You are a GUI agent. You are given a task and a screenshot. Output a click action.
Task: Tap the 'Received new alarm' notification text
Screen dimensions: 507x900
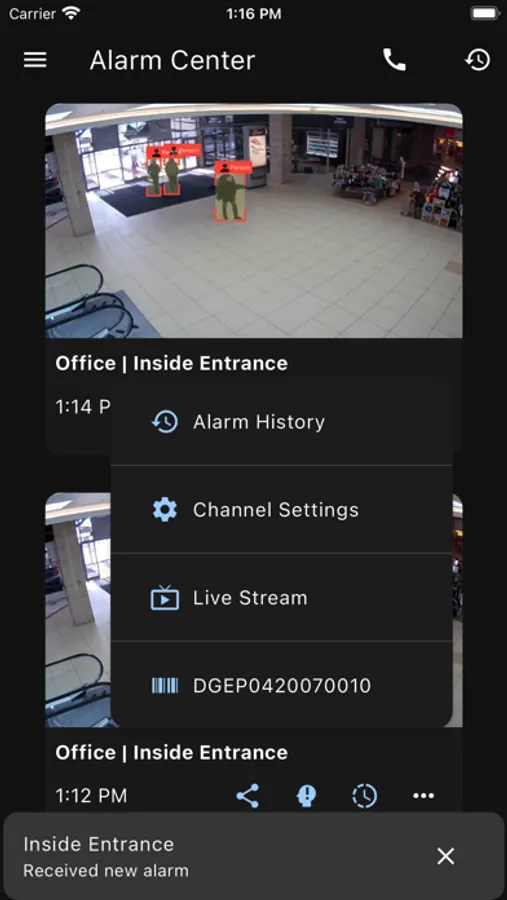[106, 871]
